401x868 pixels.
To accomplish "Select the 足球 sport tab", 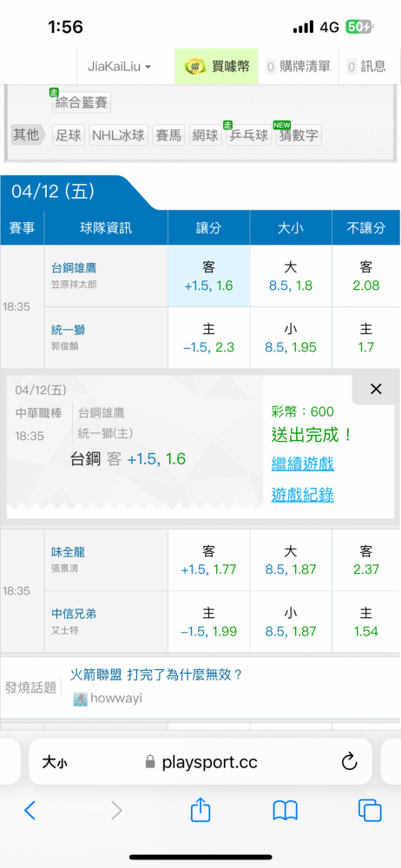I will click(69, 135).
